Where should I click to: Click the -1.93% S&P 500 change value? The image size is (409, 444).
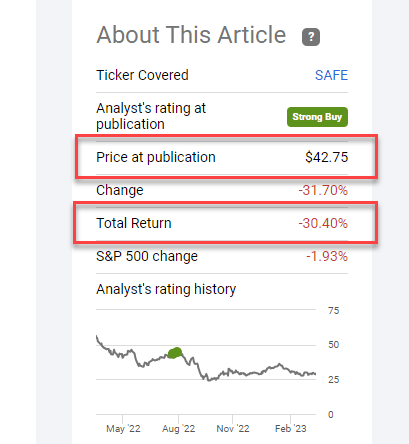pos(327,256)
